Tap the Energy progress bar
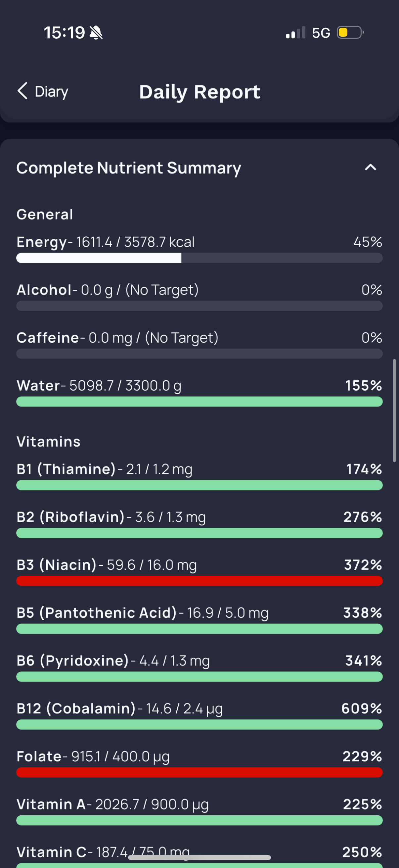This screenshot has height=868, width=399. [199, 258]
